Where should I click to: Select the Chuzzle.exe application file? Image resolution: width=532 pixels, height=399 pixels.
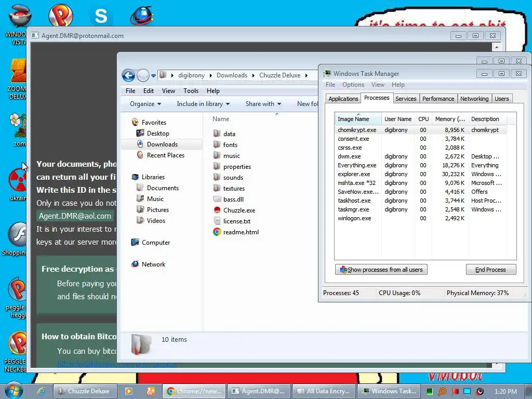point(239,210)
